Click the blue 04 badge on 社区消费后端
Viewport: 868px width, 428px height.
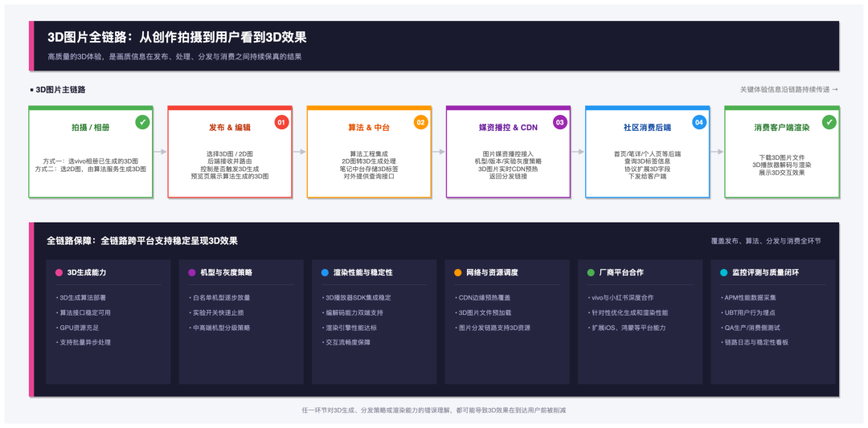point(699,121)
